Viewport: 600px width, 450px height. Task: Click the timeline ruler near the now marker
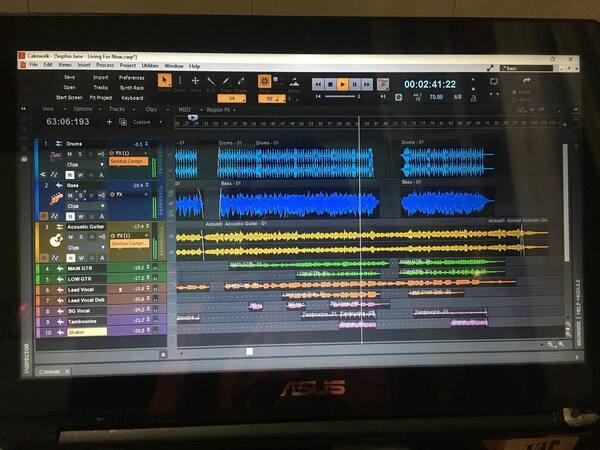point(359,124)
